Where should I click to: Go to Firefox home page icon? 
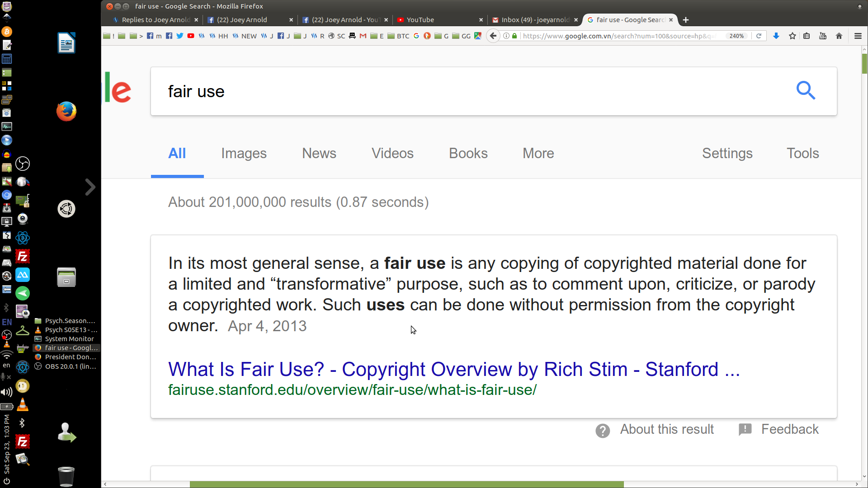point(839,36)
